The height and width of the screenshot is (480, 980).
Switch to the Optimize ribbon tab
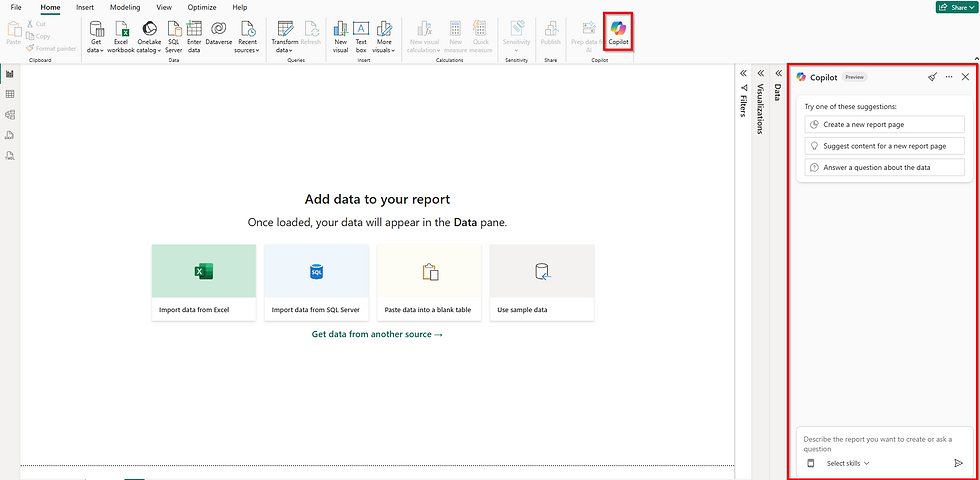tap(202, 8)
